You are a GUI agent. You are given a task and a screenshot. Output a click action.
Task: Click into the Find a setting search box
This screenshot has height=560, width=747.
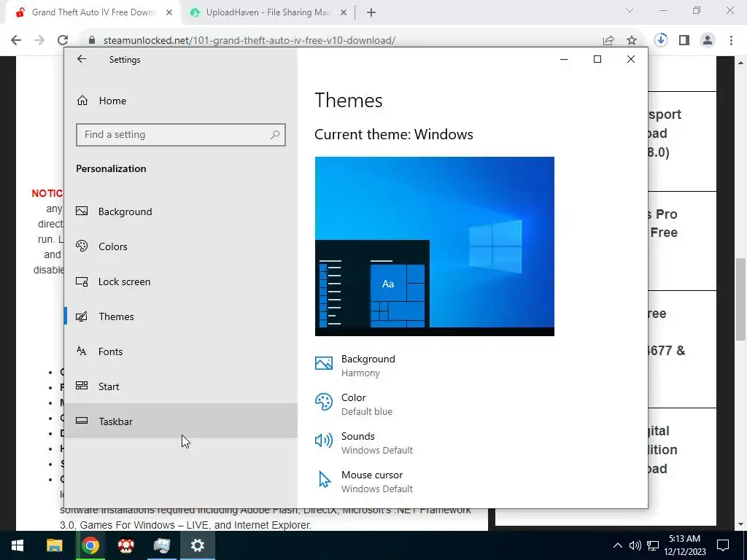[181, 135]
